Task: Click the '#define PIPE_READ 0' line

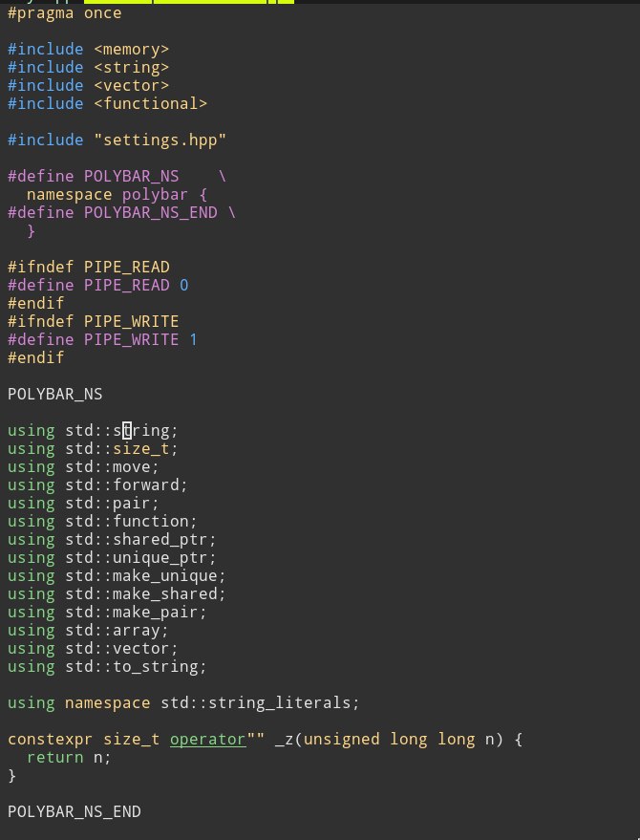Action: [98, 285]
